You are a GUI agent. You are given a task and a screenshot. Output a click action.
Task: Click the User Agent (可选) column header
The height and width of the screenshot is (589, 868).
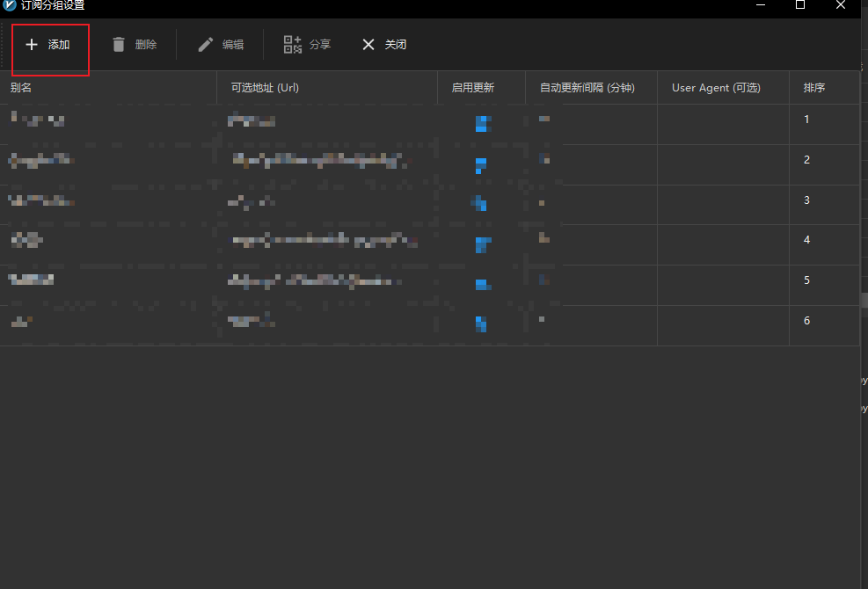click(716, 88)
